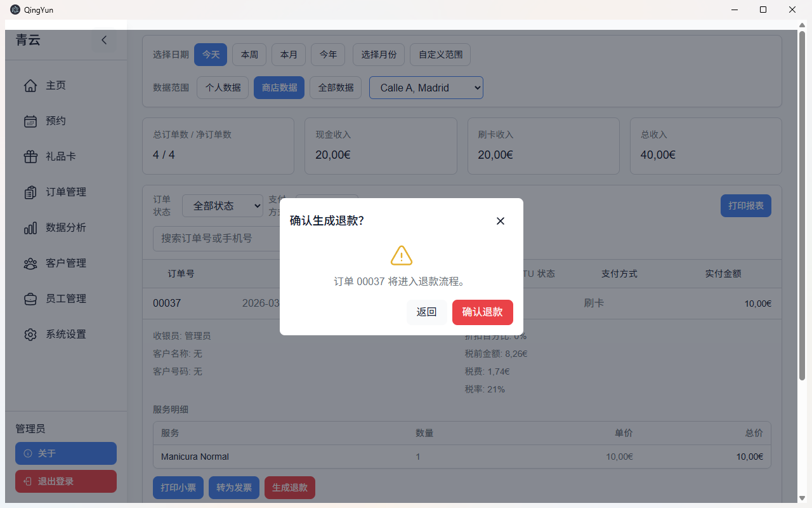Screen dimensions: 812x508
Task: Maximize the QingYun window
Action: (763, 10)
